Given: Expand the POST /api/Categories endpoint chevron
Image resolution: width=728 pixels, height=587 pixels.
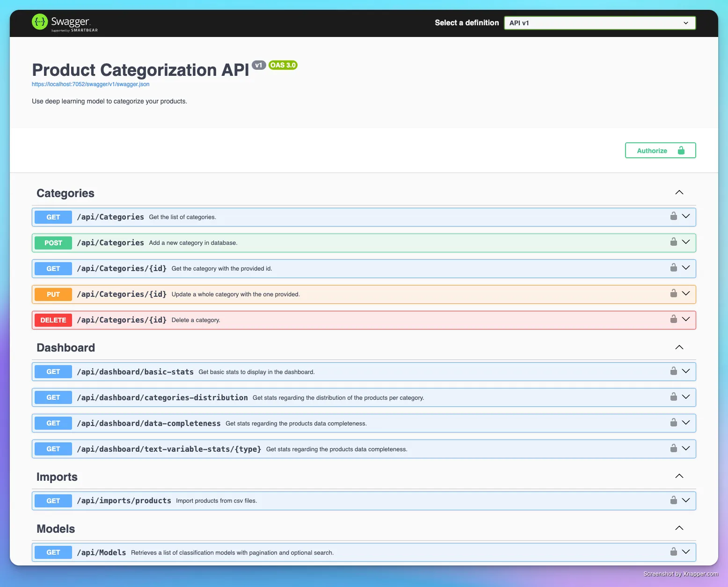Looking at the screenshot, I should tap(686, 242).
